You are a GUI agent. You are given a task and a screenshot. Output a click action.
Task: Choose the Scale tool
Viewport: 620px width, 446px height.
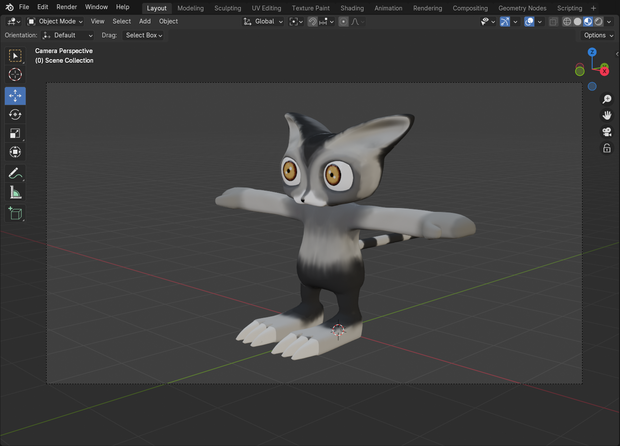[x=15, y=133]
